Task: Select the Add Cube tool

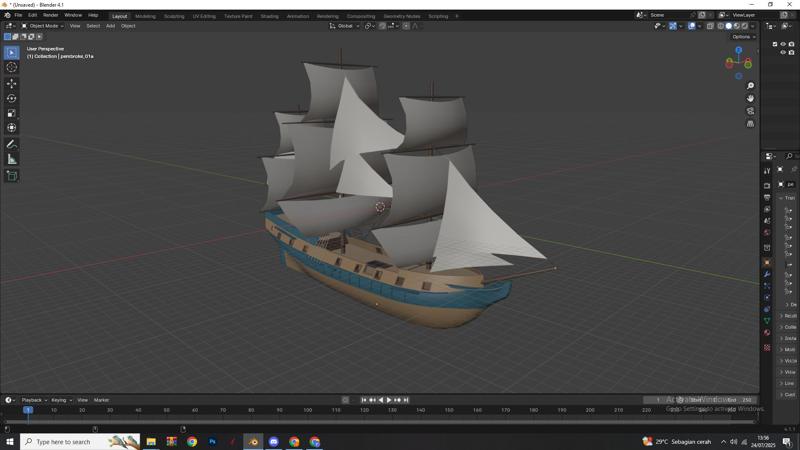Action: [x=11, y=176]
